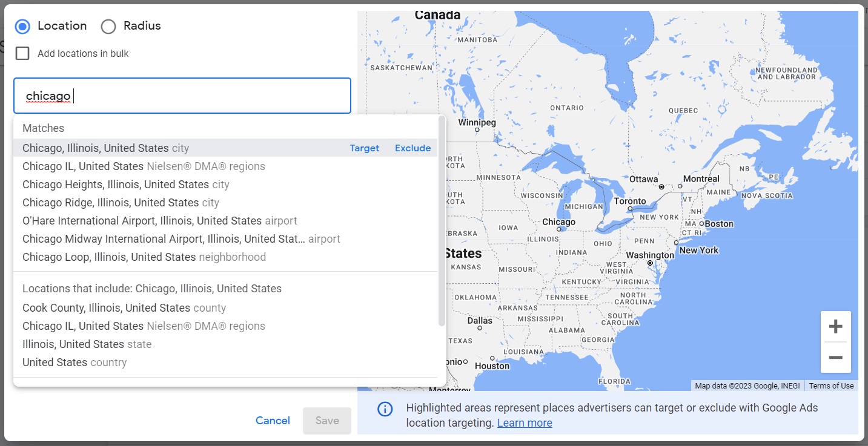868x446 pixels.
Task: Select the Radius radio button
Action: click(x=108, y=27)
